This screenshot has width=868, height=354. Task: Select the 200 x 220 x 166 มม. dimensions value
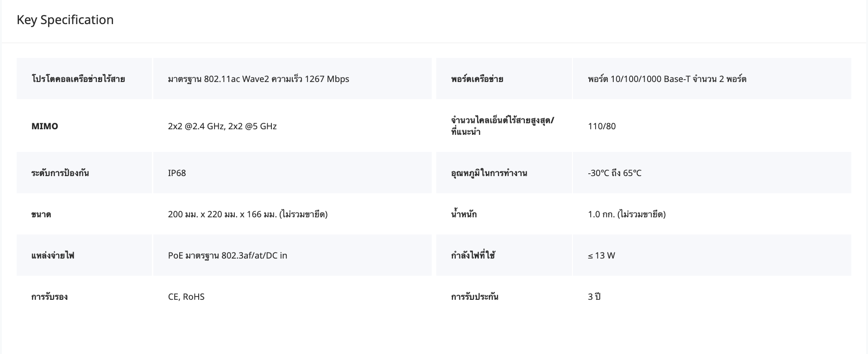[248, 215]
